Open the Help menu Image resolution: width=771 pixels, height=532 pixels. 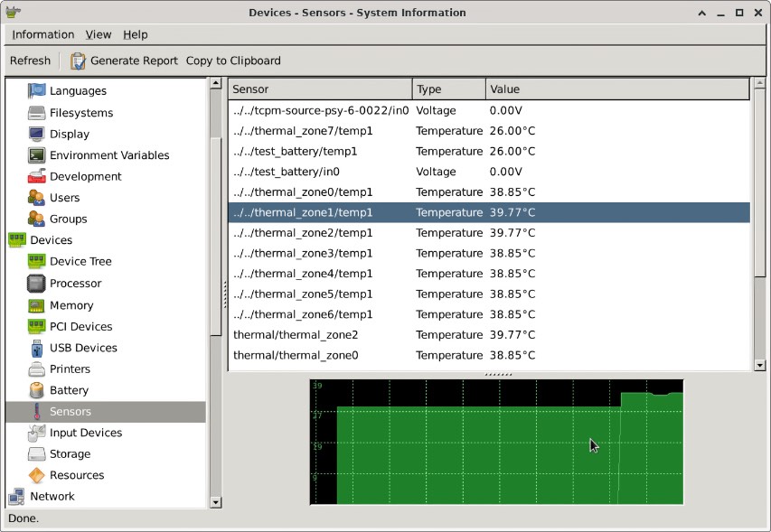click(136, 35)
